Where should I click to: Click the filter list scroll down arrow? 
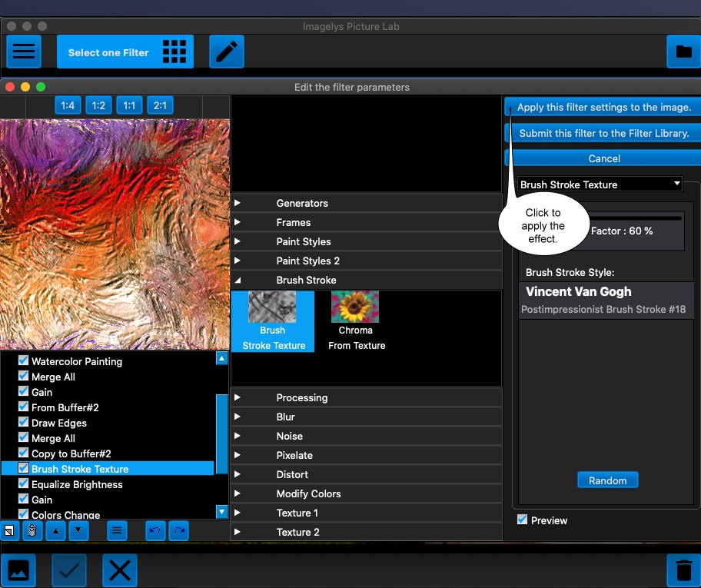(221, 512)
